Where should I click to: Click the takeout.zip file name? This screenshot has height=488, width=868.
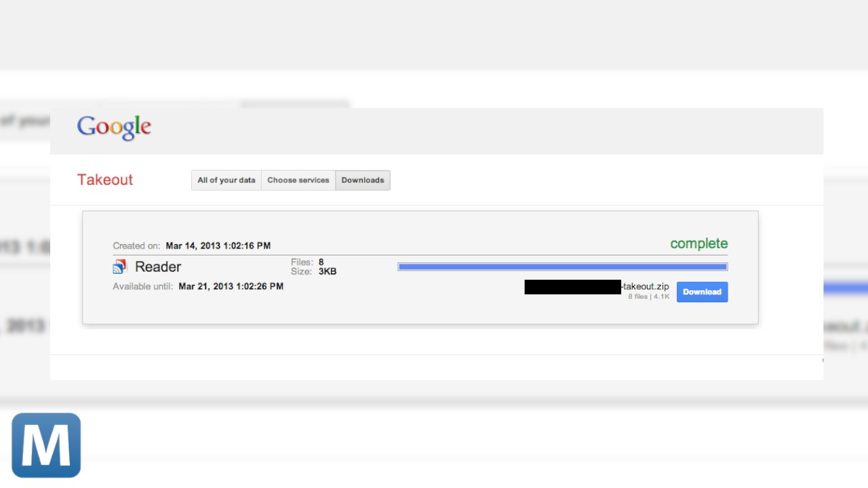[x=645, y=287]
